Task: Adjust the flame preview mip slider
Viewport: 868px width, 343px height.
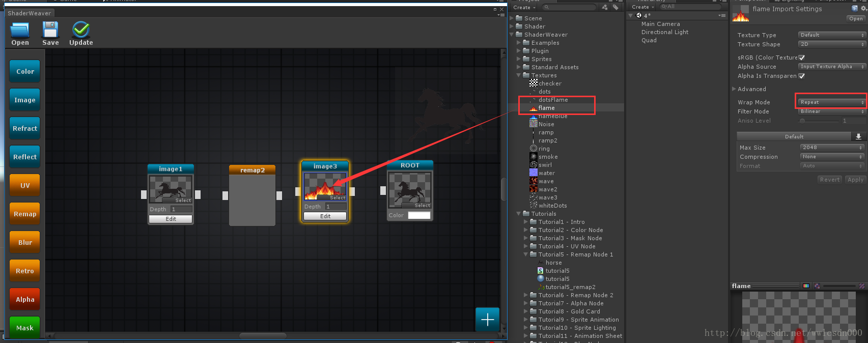Action: click(839, 286)
